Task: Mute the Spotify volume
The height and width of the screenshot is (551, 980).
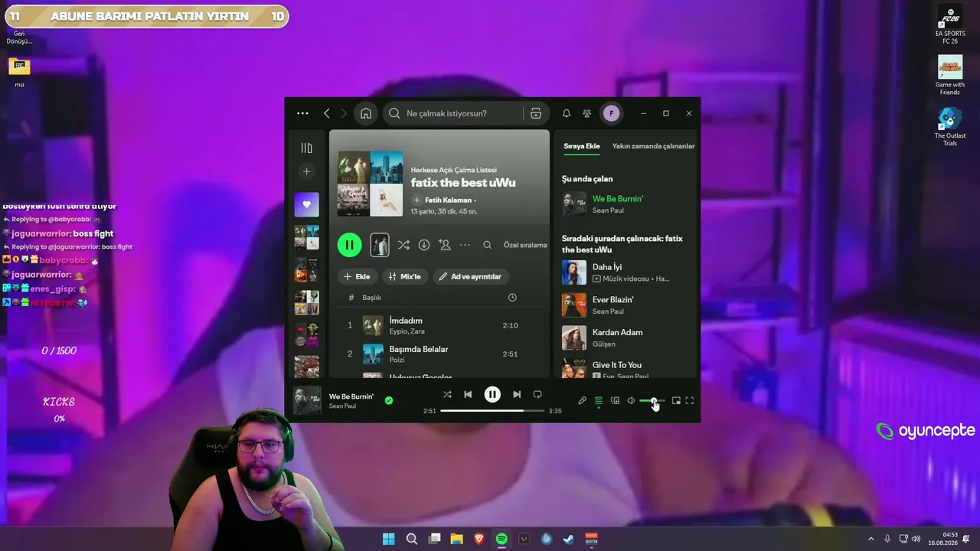Action: click(631, 400)
